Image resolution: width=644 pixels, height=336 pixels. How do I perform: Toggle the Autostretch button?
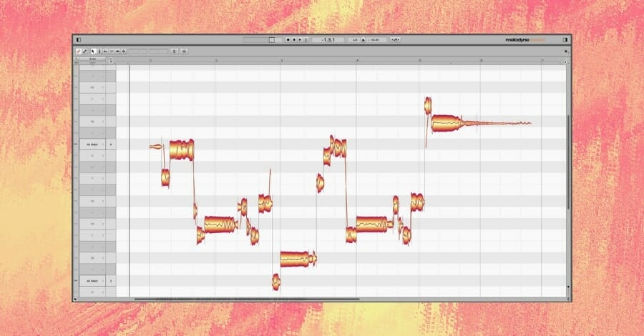pos(395,40)
